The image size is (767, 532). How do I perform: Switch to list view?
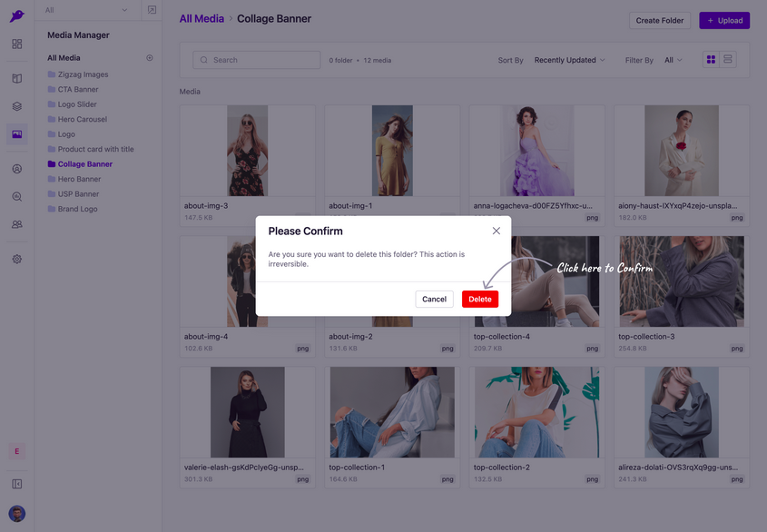pos(728,60)
